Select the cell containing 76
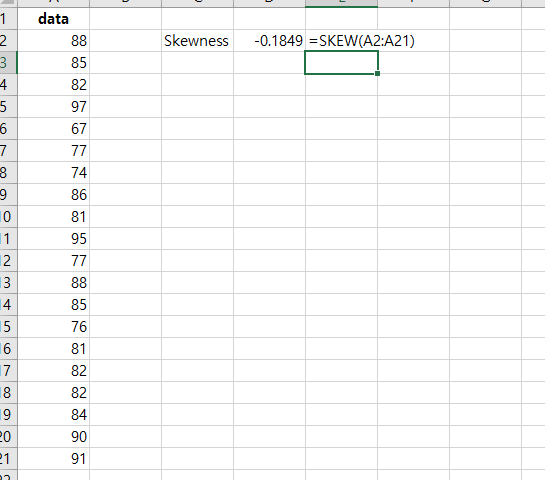Viewport: 545px width, 480px height. pos(54,327)
